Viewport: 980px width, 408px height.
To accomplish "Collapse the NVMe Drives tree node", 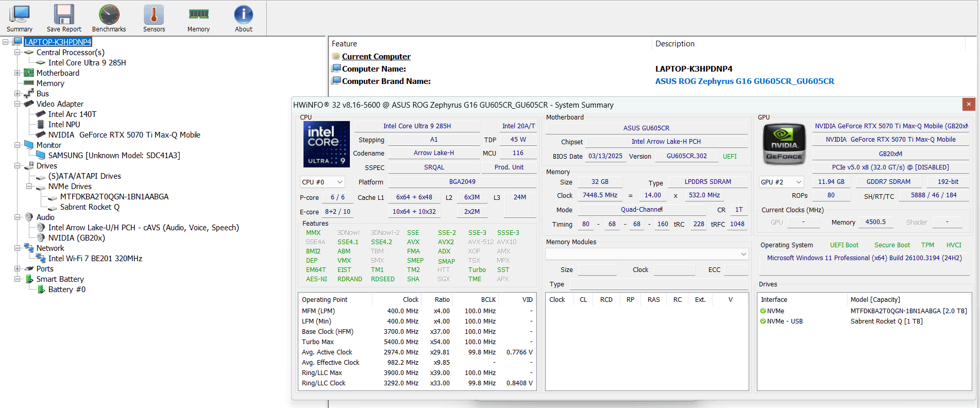I will pos(29,186).
